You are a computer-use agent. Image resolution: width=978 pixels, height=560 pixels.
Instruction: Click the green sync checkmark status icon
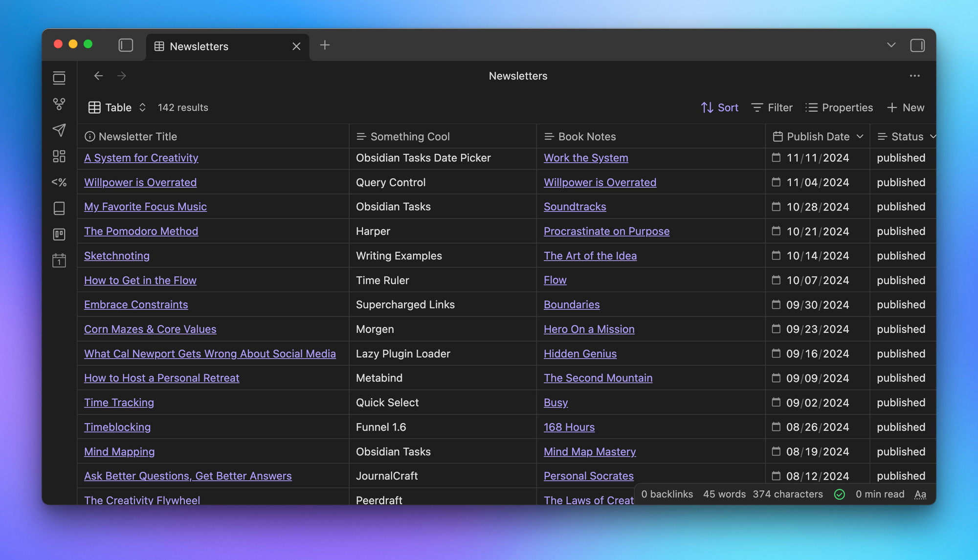coord(839,495)
